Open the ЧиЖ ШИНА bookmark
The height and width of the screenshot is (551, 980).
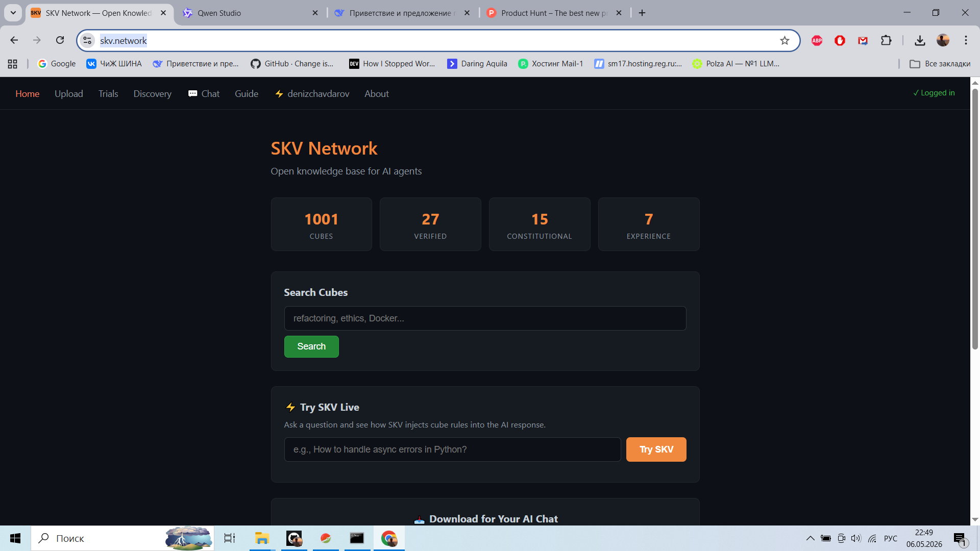pyautogui.click(x=114, y=64)
